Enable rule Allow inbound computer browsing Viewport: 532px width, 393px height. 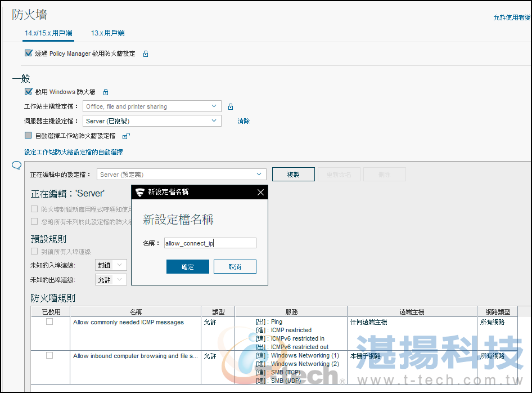coord(49,355)
